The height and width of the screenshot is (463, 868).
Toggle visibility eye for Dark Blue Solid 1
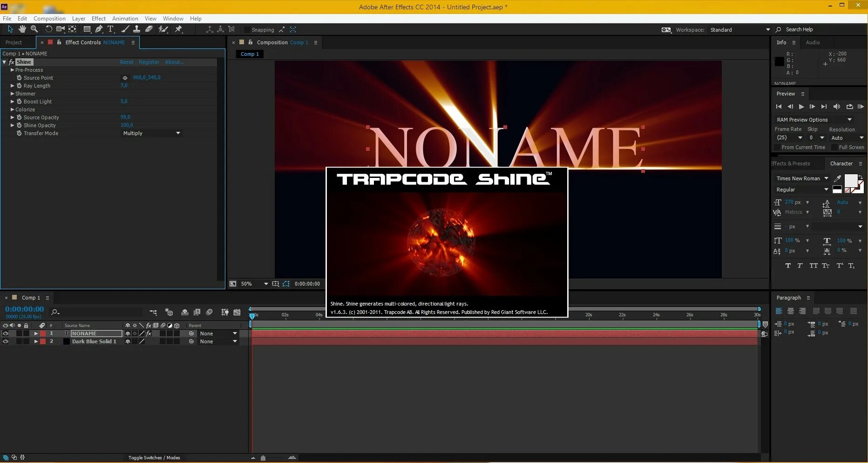(x=6, y=341)
